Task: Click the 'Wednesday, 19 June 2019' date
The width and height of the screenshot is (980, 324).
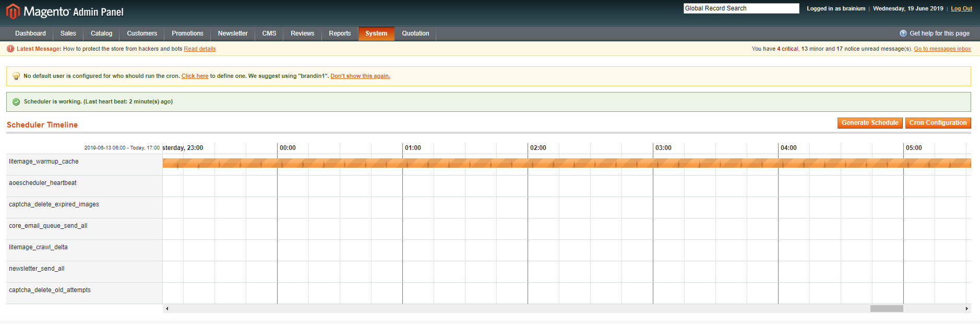Action: tap(908, 8)
